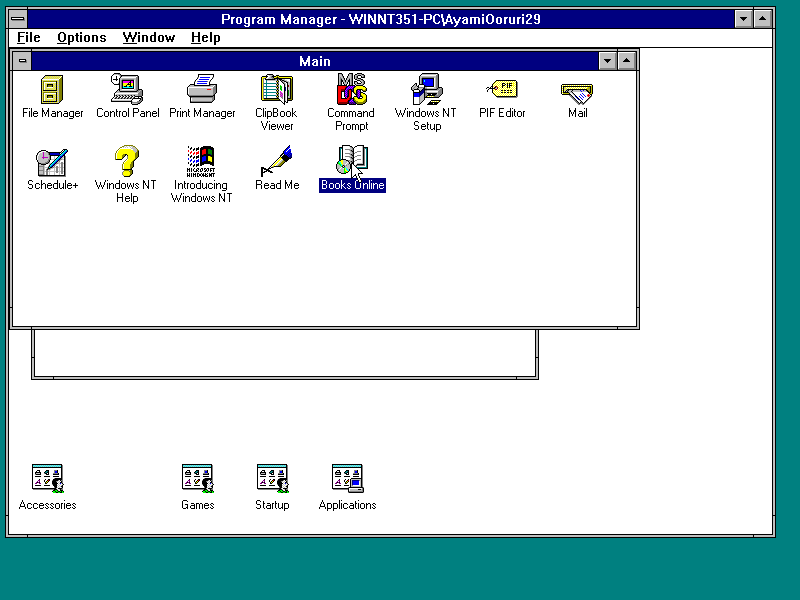Select the MS-DOS Command Prompt icon

click(x=352, y=89)
